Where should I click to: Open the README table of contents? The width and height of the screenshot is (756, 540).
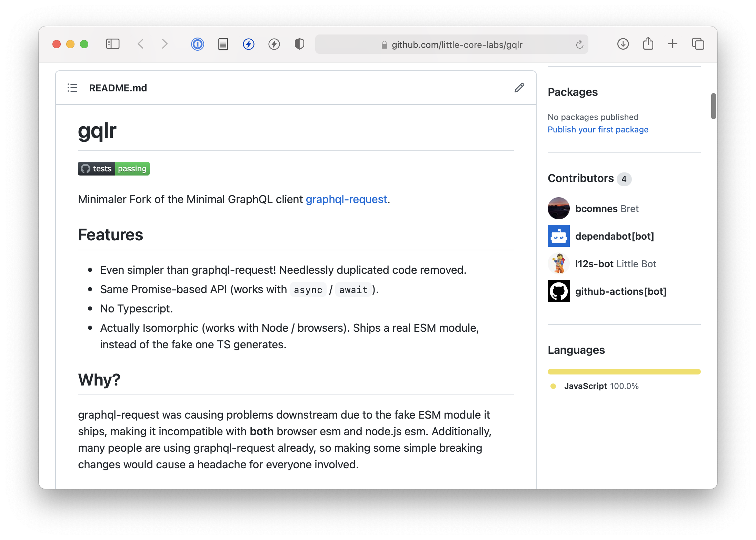(72, 88)
